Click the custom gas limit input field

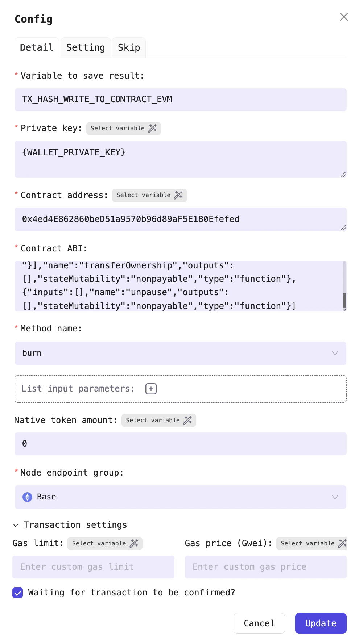(x=93, y=567)
